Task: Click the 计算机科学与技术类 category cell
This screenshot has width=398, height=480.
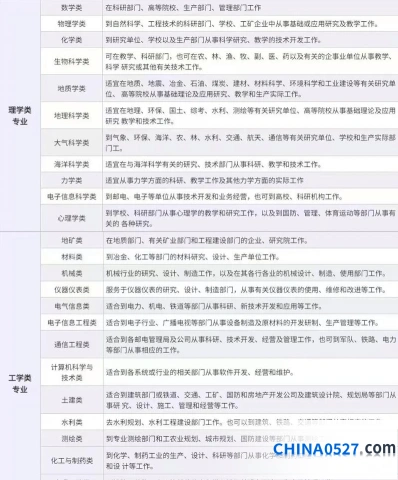Action: 72,372
